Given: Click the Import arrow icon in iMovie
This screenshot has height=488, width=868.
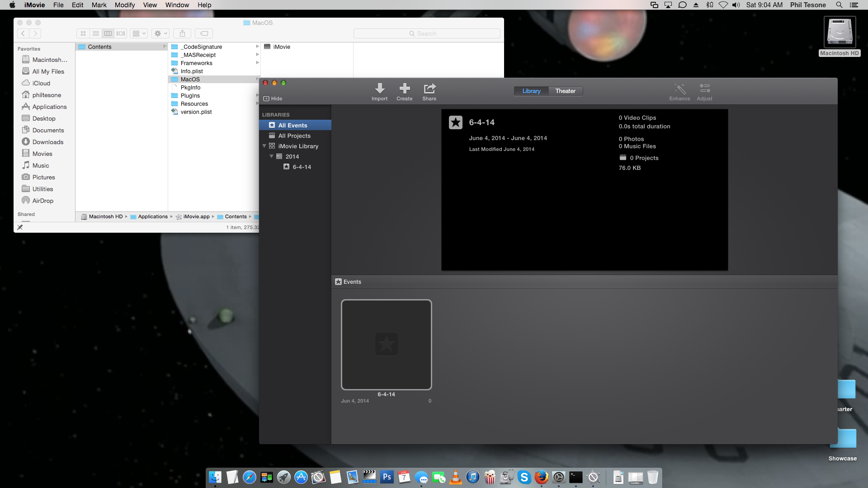Looking at the screenshot, I should pyautogui.click(x=380, y=88).
